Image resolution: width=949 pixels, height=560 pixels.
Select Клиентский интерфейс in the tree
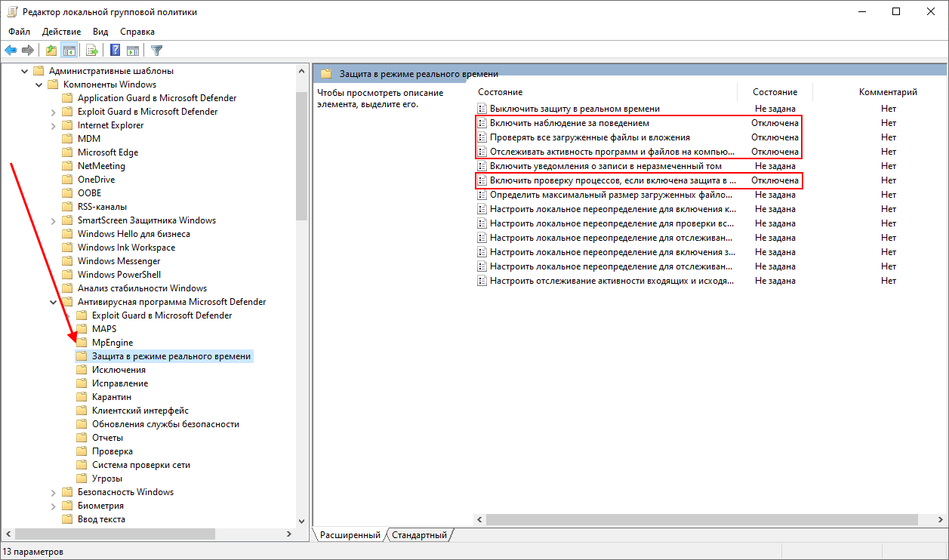(140, 411)
